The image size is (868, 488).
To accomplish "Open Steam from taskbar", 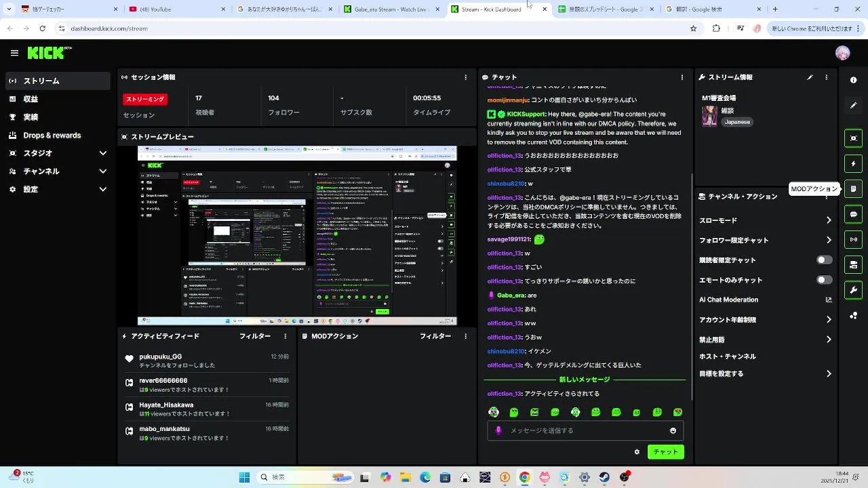I will pyautogui.click(x=604, y=477).
